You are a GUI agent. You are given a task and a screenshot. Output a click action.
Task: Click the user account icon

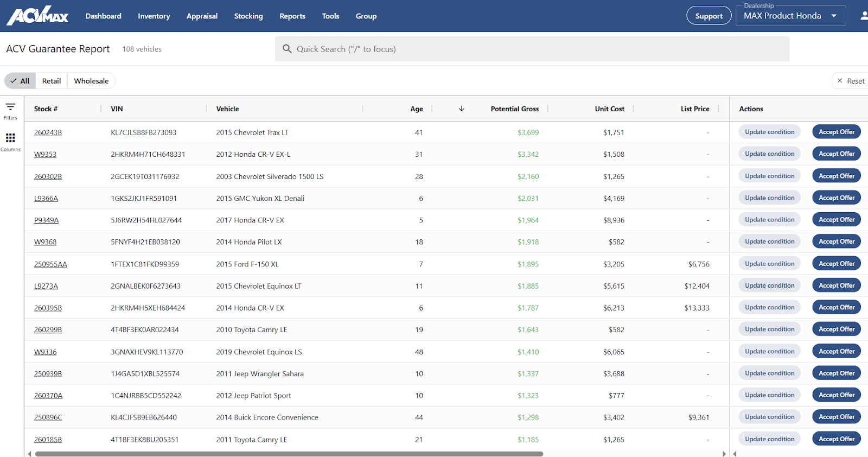tap(864, 16)
